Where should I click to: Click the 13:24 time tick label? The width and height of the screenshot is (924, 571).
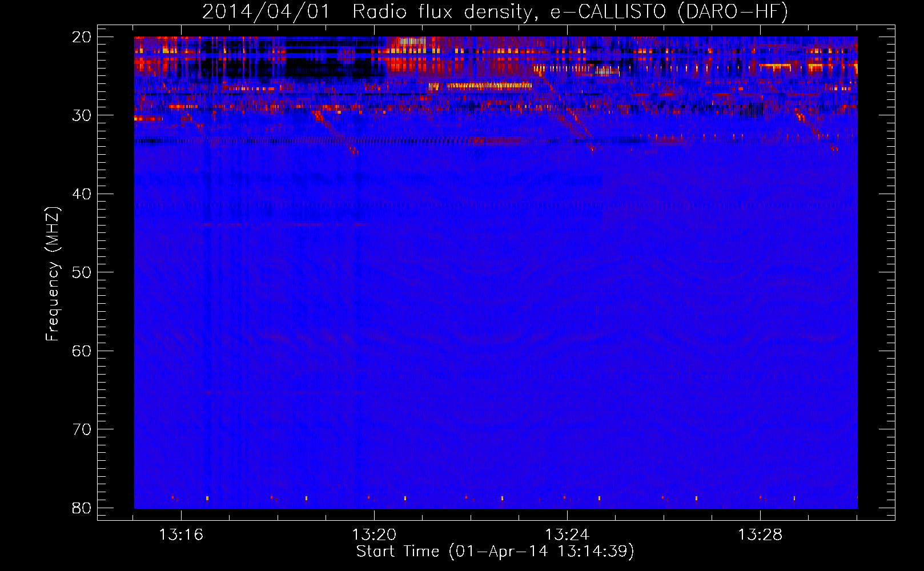567,535
